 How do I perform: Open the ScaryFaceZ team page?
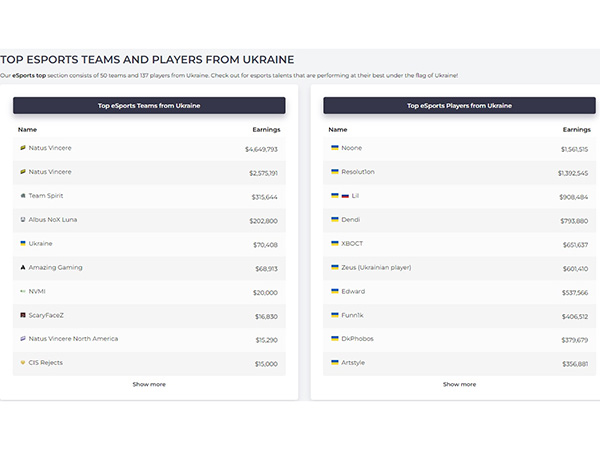(x=46, y=315)
